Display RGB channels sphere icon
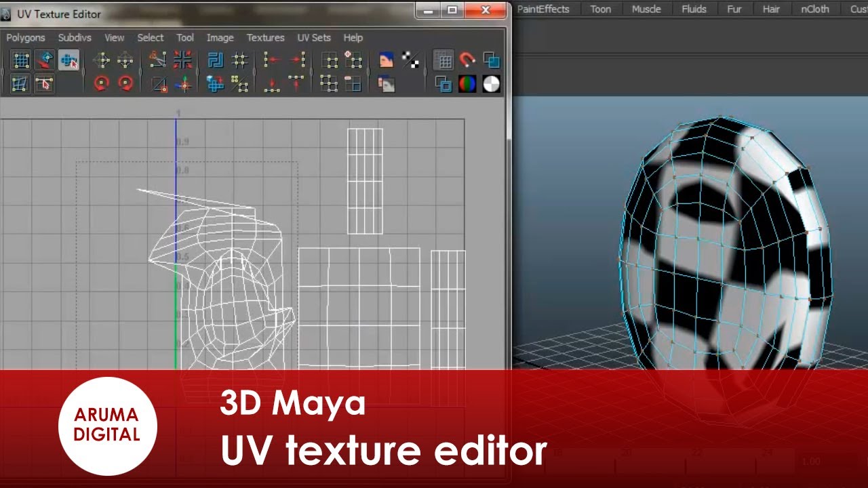The width and height of the screenshot is (868, 488). coord(467,84)
